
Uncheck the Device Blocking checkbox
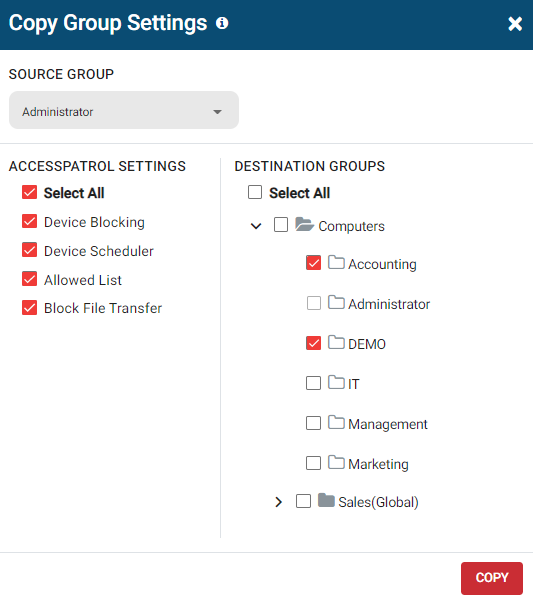click(29, 221)
